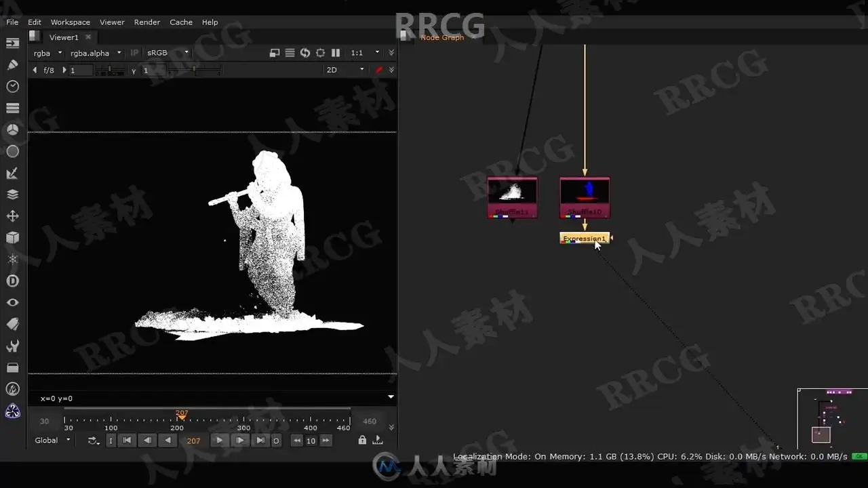Click the viewer gamma slider
The width and height of the screenshot is (868, 488).
(x=196, y=70)
